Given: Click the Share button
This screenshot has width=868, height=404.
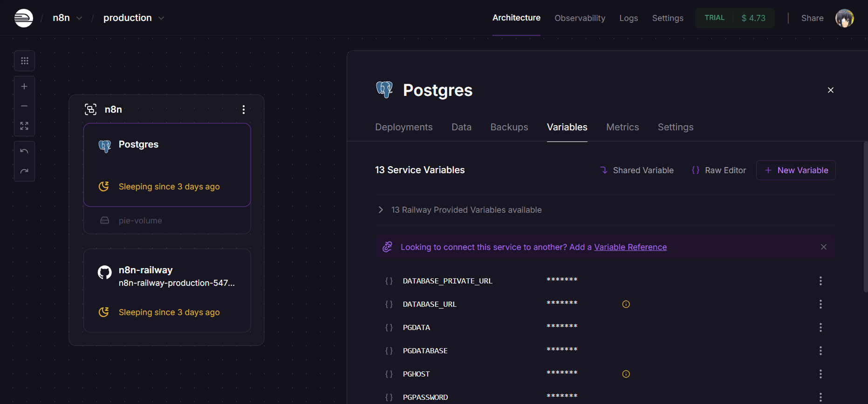Looking at the screenshot, I should click(x=812, y=18).
